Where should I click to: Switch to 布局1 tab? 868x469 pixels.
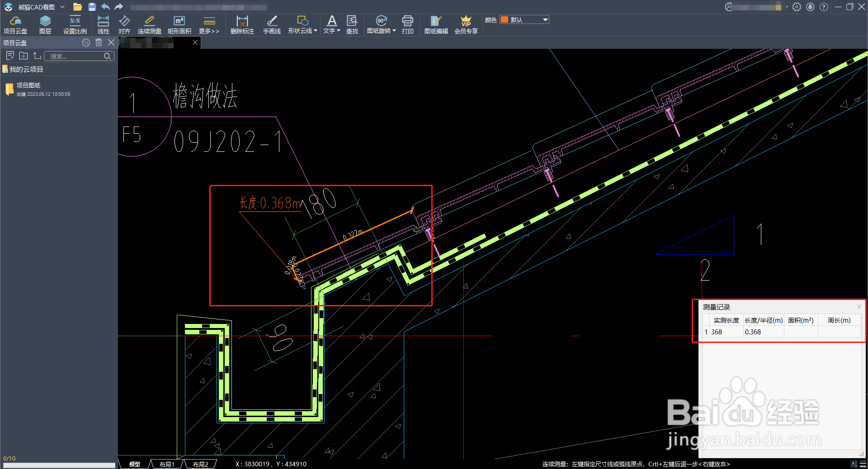point(167,464)
